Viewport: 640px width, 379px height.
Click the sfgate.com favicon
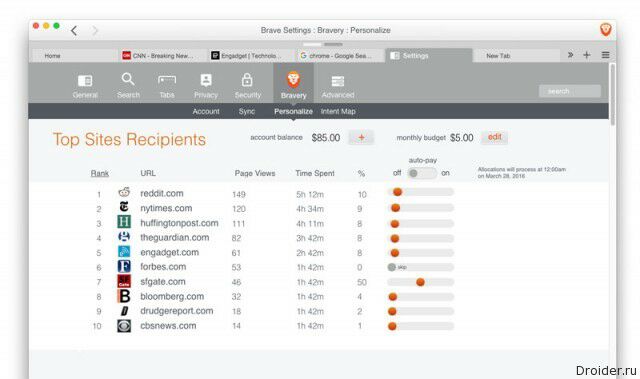(124, 281)
